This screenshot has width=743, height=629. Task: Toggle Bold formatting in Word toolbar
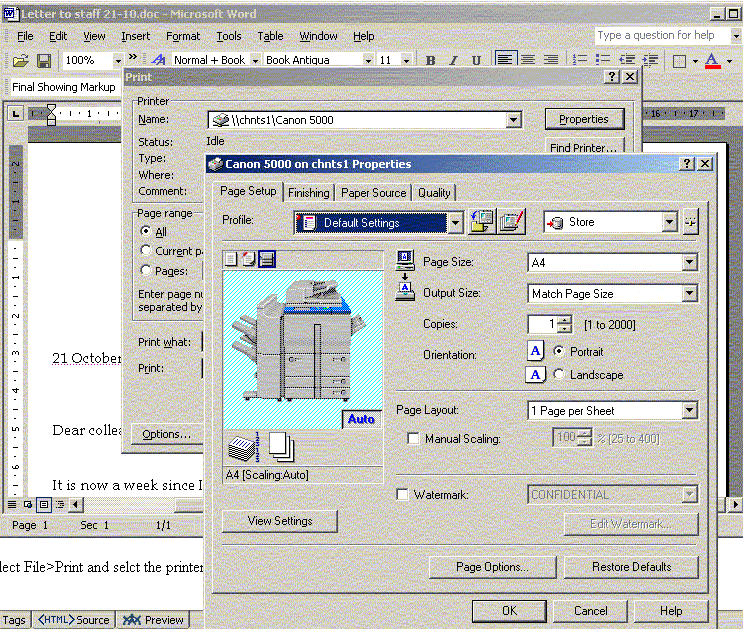pyautogui.click(x=430, y=60)
